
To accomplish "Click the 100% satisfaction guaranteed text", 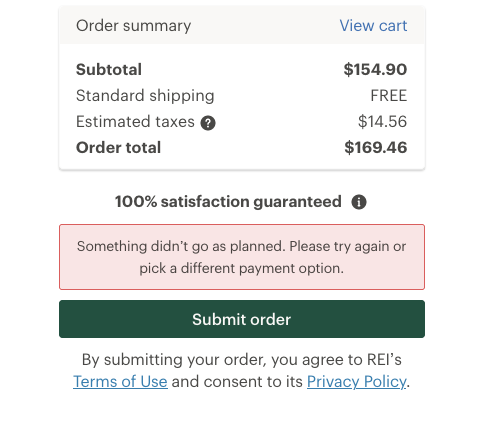I will pos(228,202).
